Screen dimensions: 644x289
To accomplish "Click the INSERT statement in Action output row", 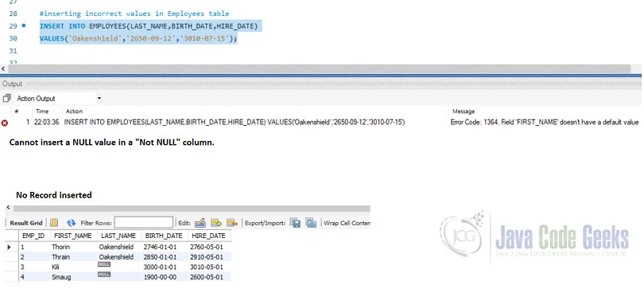I will pyautogui.click(x=235, y=123).
